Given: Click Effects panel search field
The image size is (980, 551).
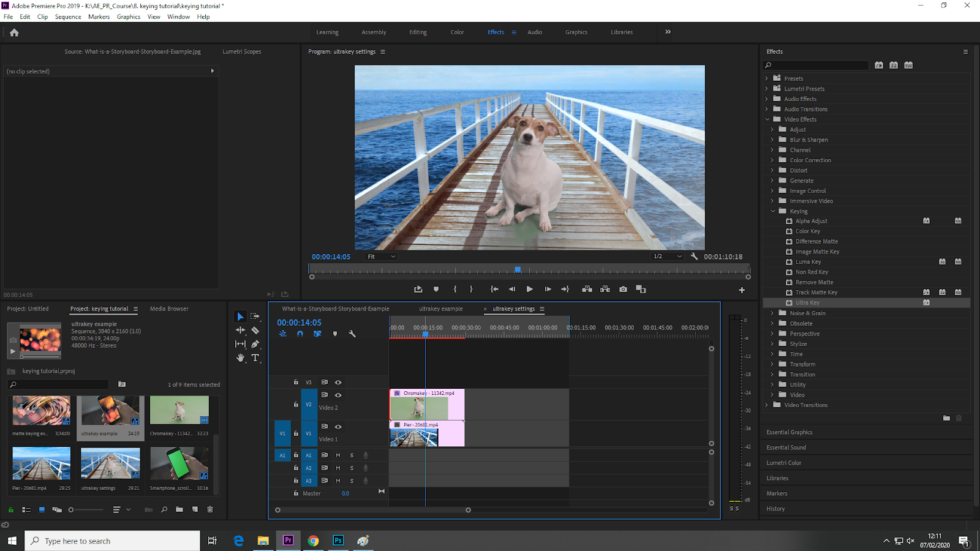Looking at the screenshot, I should point(816,65).
